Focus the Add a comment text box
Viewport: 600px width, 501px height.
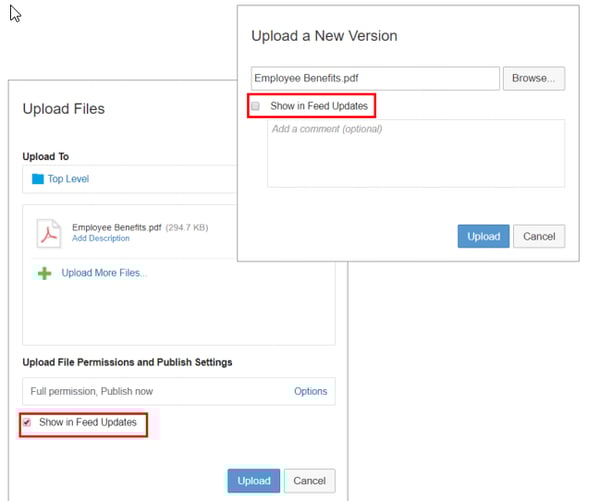(x=415, y=153)
